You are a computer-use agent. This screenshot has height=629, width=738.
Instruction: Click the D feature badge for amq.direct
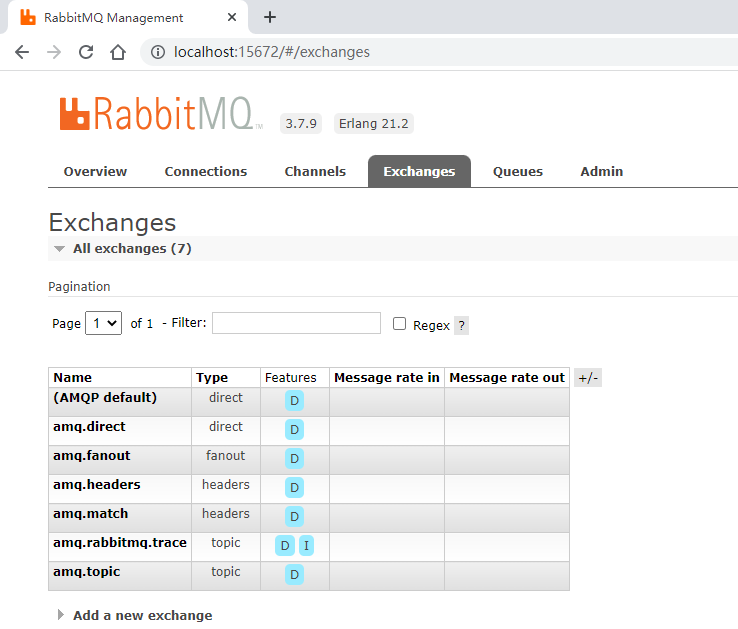pyautogui.click(x=294, y=429)
